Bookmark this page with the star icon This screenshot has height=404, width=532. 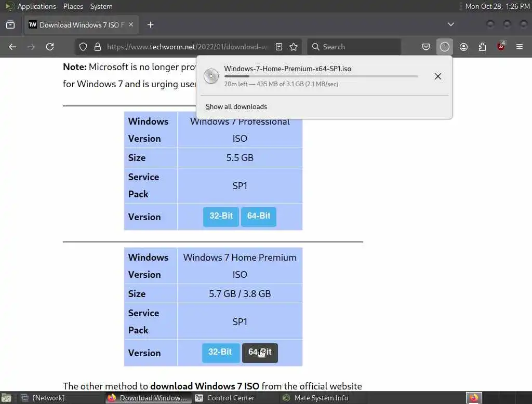pos(294,47)
